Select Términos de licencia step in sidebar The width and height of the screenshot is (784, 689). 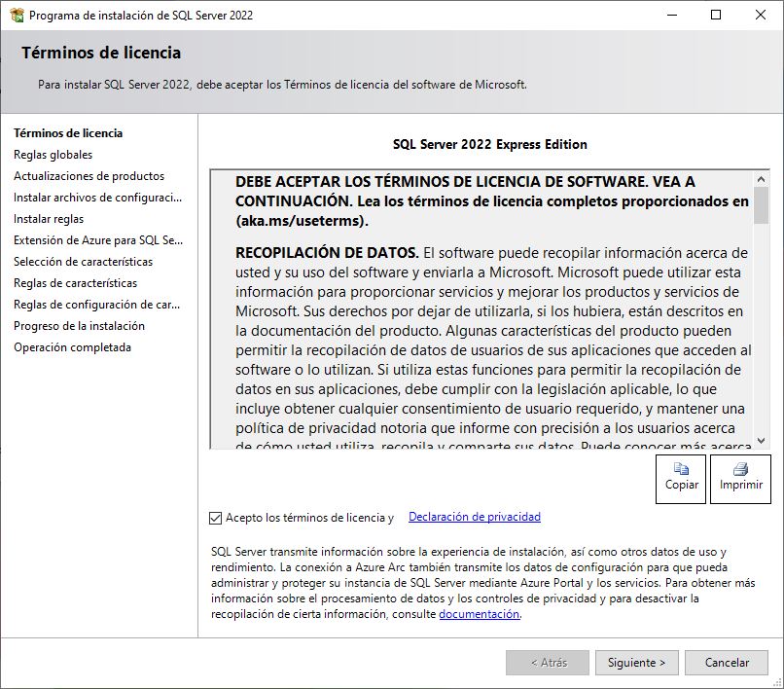(x=68, y=133)
